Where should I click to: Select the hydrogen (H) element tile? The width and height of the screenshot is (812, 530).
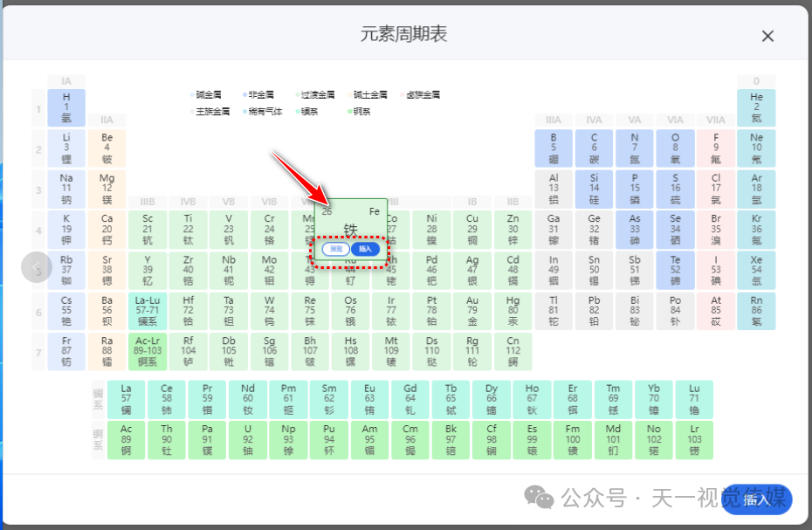point(65,107)
